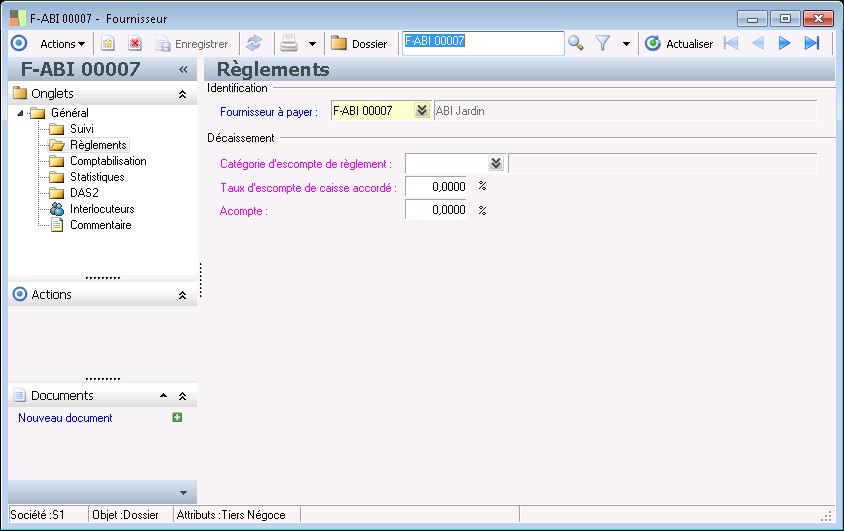Collapse the Documents section
Screen dimensions: 844x531
[x=182, y=397]
